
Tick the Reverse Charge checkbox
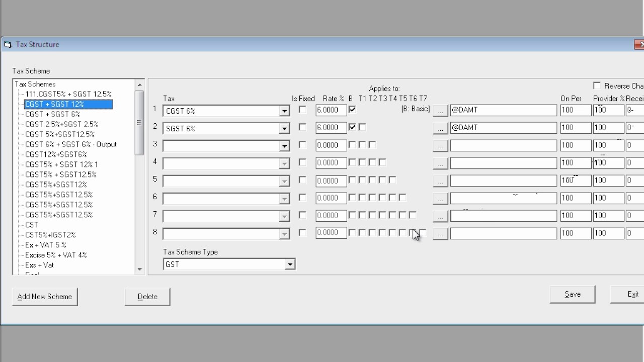tap(597, 85)
